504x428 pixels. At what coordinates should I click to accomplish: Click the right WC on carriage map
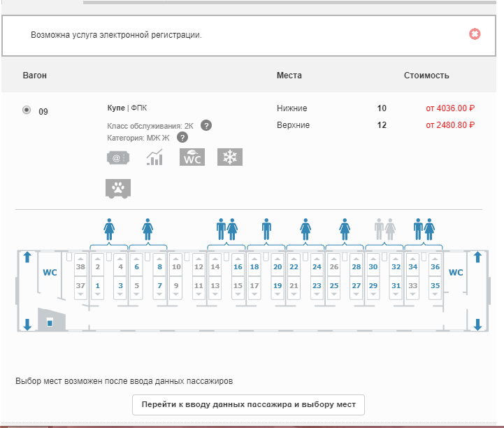[456, 272]
